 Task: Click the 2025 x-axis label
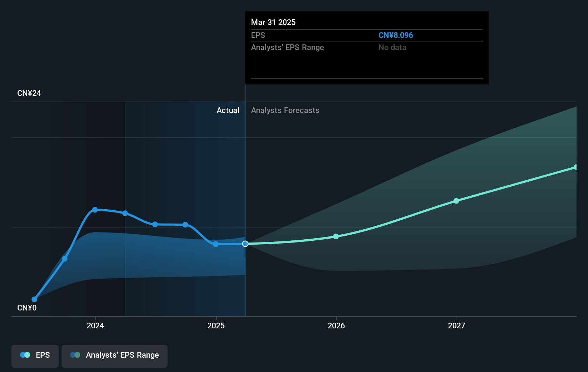(216, 325)
